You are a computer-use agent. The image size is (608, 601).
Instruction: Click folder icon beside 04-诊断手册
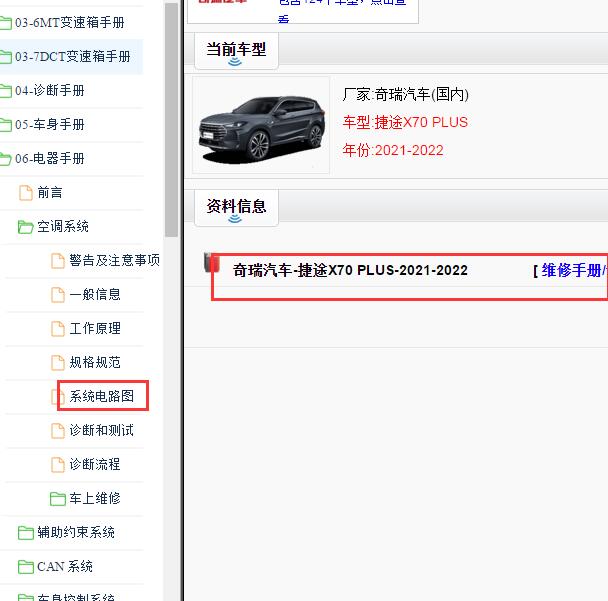pos(5,91)
